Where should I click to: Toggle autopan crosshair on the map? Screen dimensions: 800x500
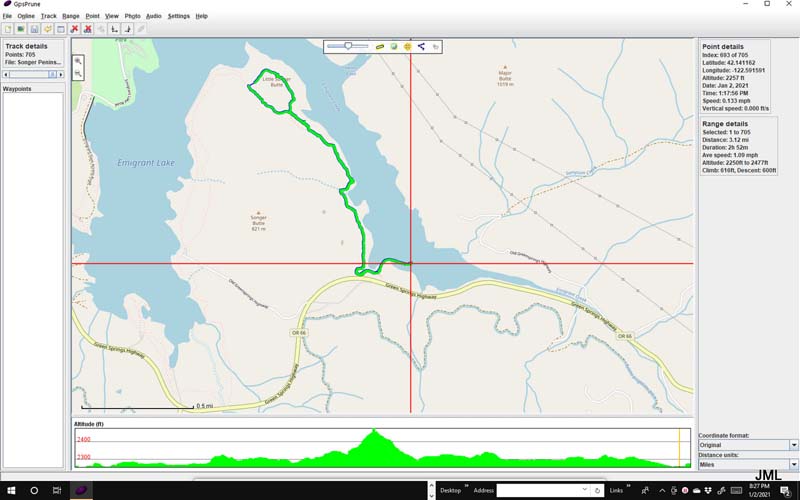pos(408,46)
